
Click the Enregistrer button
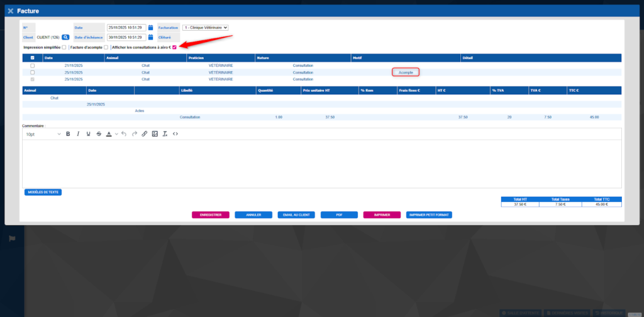coord(211,214)
